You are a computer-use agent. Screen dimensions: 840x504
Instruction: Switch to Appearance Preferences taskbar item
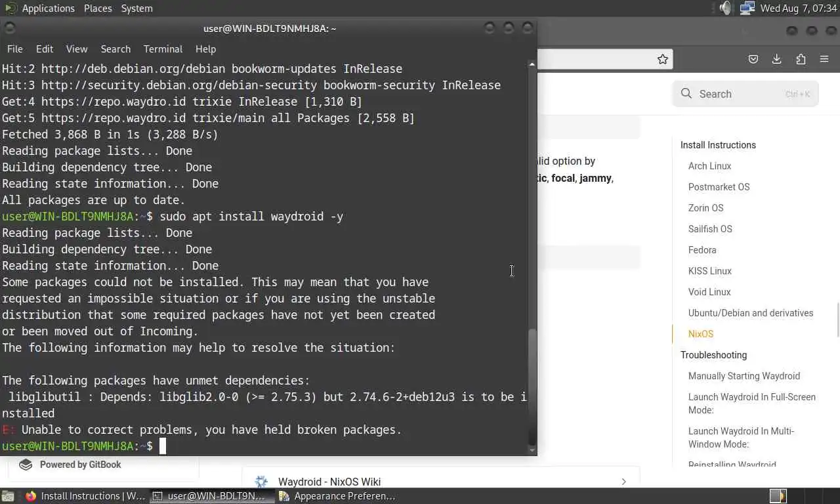click(337, 496)
